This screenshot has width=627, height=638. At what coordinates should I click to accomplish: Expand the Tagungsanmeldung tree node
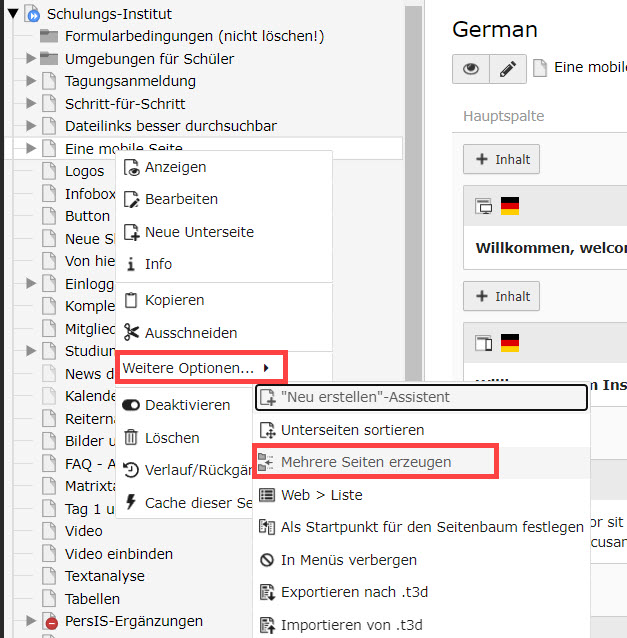click(31, 81)
